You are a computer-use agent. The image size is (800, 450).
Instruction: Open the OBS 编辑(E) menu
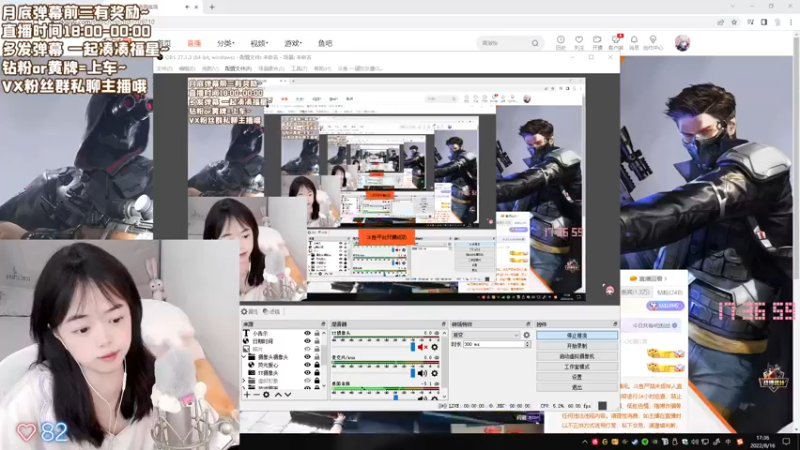pos(186,68)
